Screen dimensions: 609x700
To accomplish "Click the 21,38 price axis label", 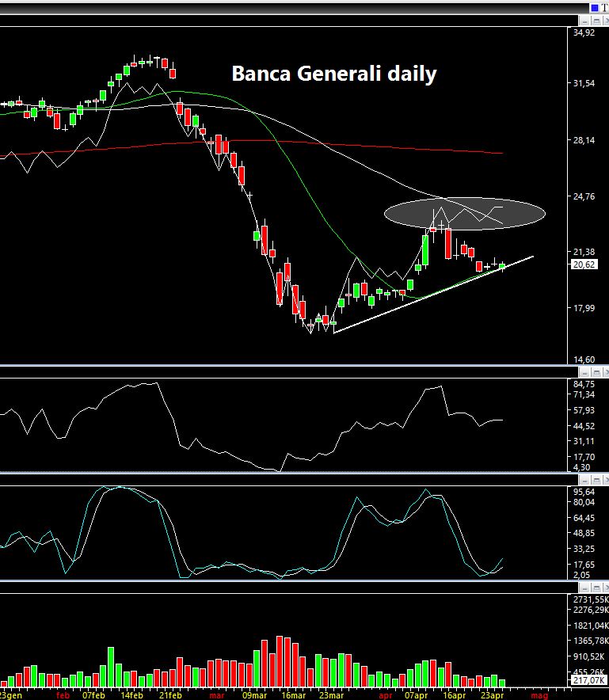I will pyautogui.click(x=584, y=253).
